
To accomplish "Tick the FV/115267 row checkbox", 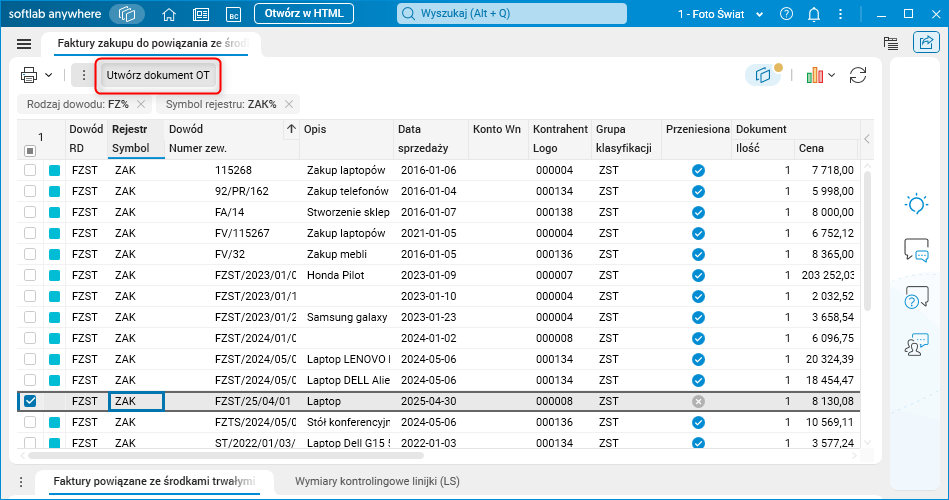I will click(30, 233).
